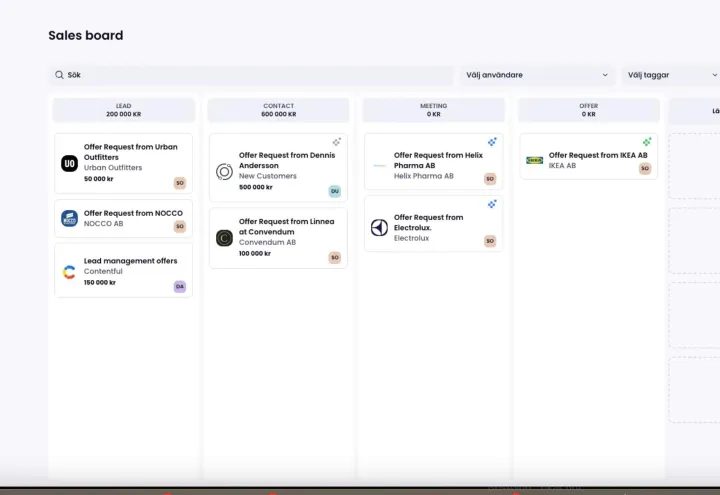Click DA user badge on Contentful card
This screenshot has width=720, height=495.
tap(180, 287)
